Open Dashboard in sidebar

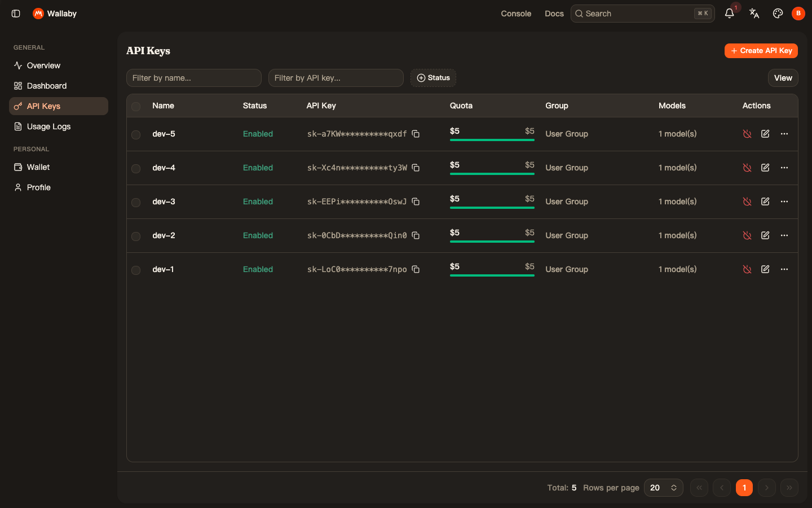59,86
